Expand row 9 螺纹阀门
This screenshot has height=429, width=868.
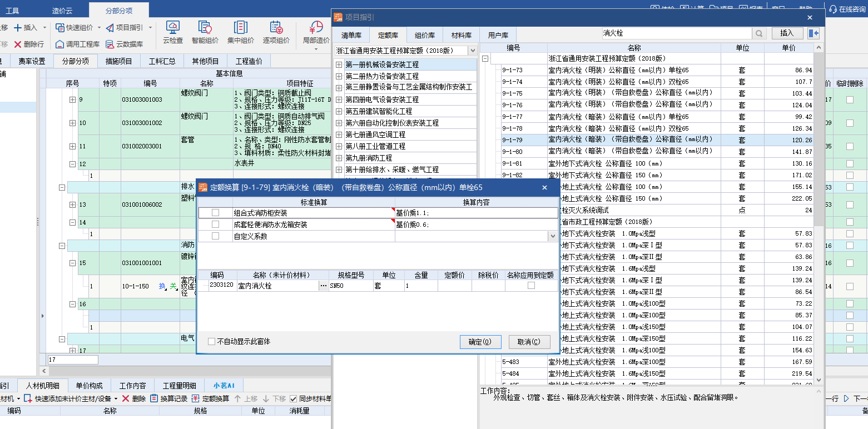pyautogui.click(x=72, y=100)
